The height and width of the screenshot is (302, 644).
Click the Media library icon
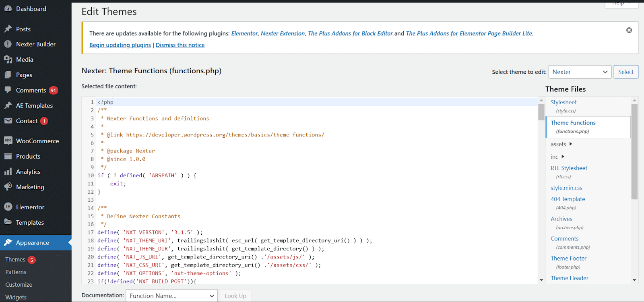(8, 60)
